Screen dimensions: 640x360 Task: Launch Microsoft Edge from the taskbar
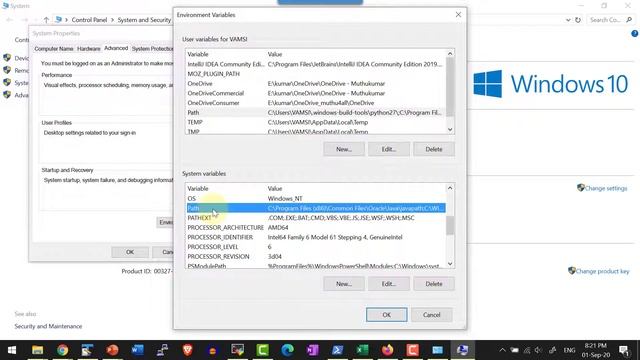287,350
